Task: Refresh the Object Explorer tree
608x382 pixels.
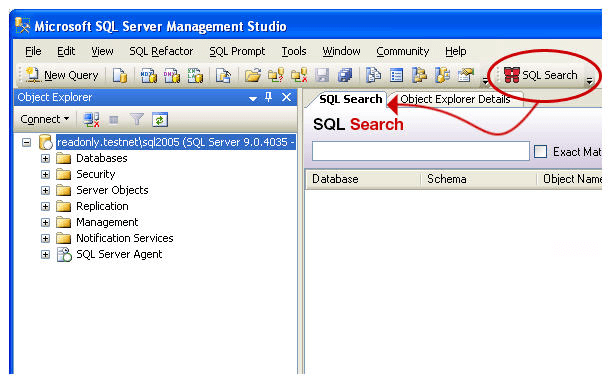Action: [x=160, y=119]
